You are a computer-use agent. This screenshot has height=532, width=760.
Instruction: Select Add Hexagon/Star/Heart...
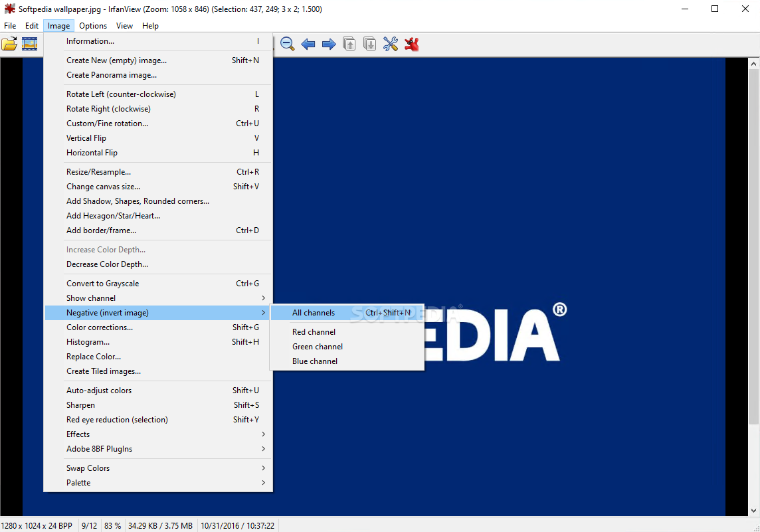pyautogui.click(x=158, y=216)
